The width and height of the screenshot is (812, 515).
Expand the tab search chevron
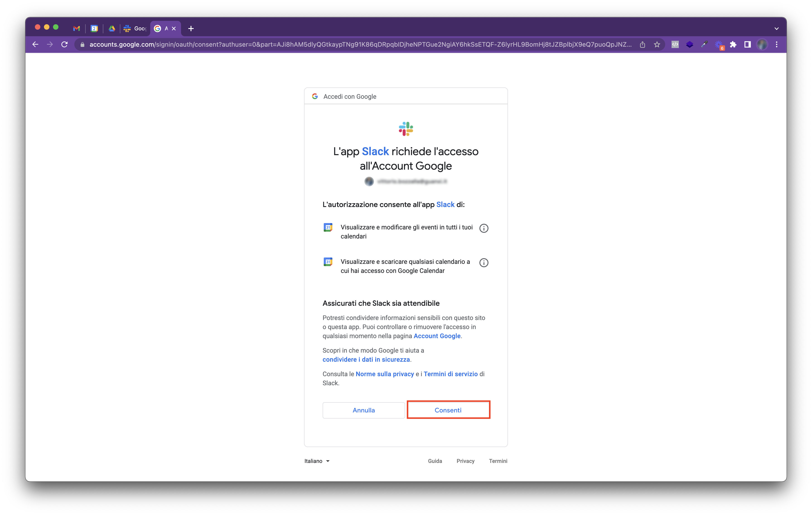click(777, 29)
